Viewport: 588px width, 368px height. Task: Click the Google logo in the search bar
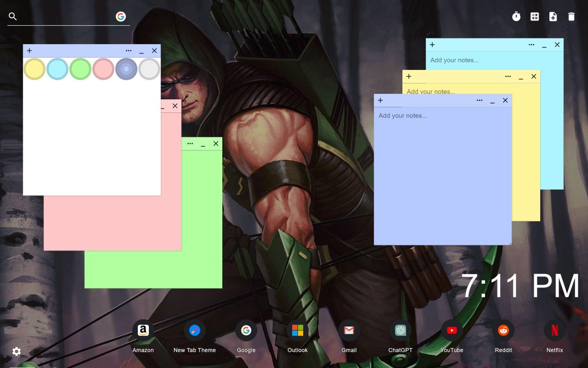tap(121, 17)
